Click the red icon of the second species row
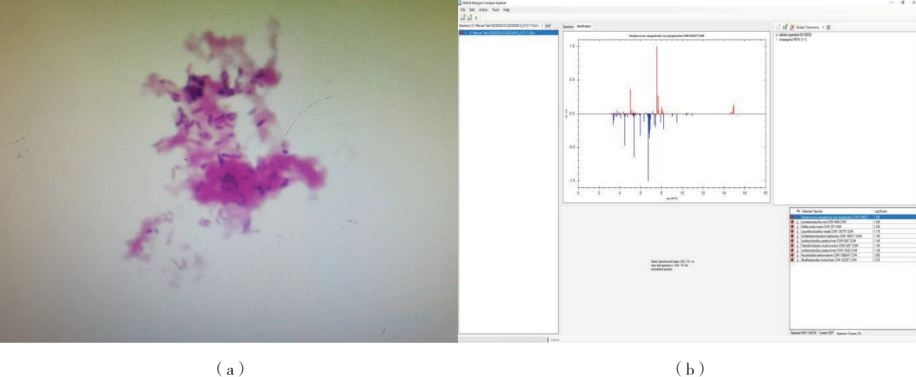Viewport: 916px width, 377px height. 792,222
